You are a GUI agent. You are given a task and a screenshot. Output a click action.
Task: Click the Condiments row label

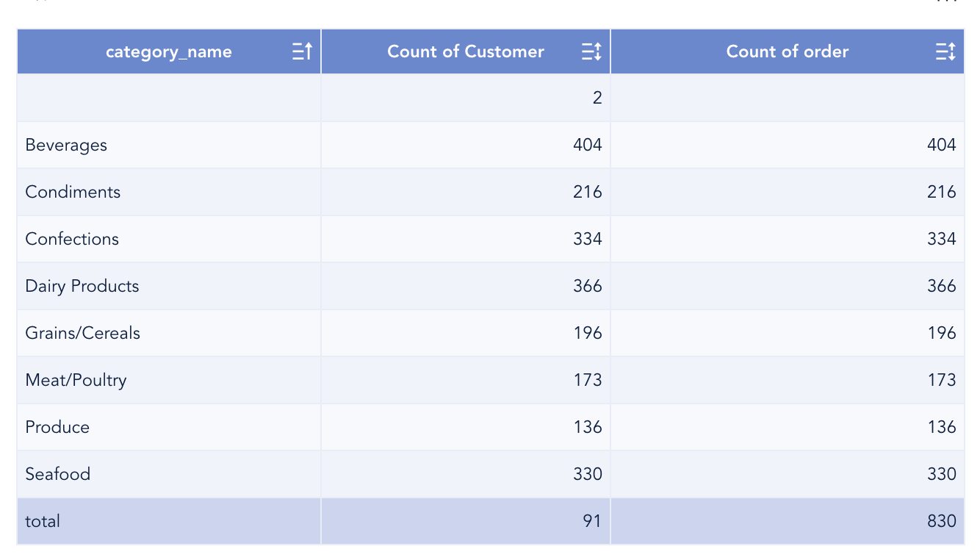73,192
